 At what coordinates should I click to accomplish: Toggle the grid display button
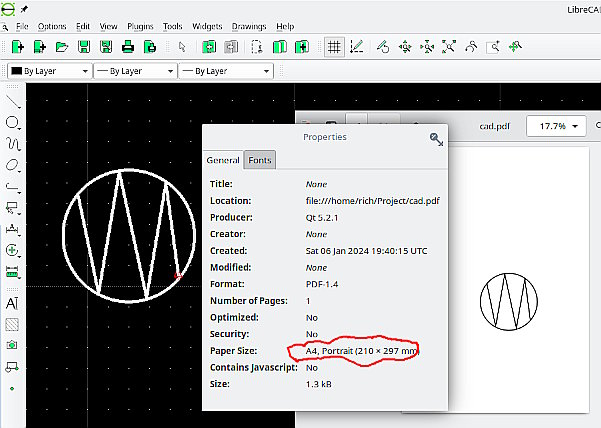coord(333,46)
